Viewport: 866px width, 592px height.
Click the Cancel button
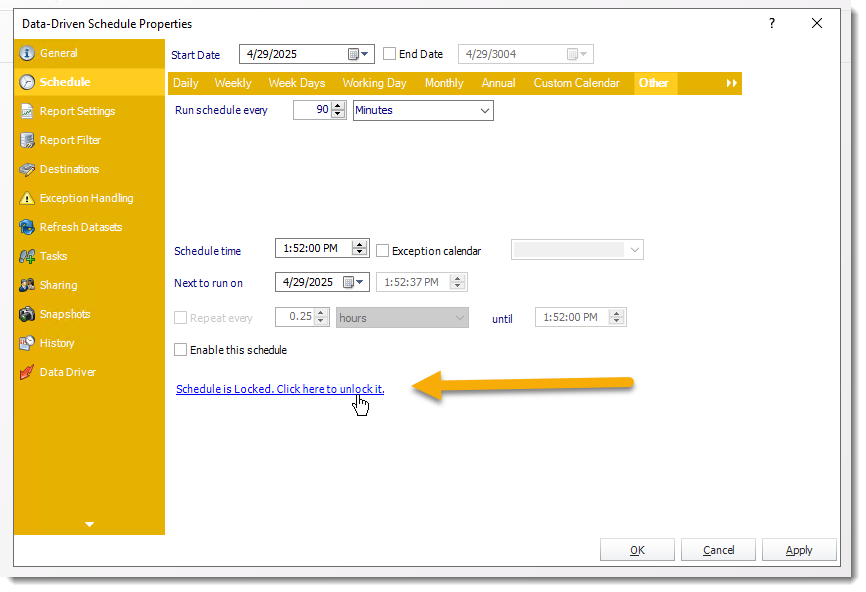click(x=718, y=550)
